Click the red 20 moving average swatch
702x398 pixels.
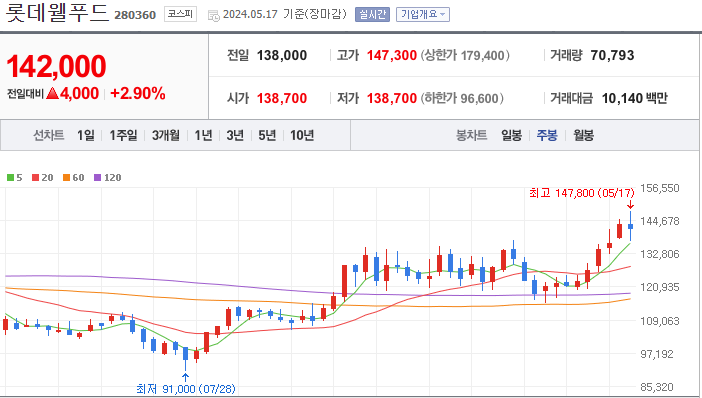(35, 178)
